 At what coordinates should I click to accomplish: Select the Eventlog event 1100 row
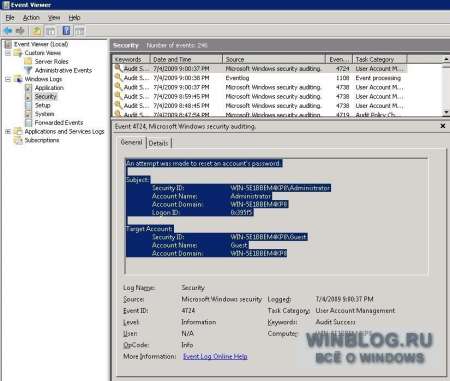(x=260, y=78)
